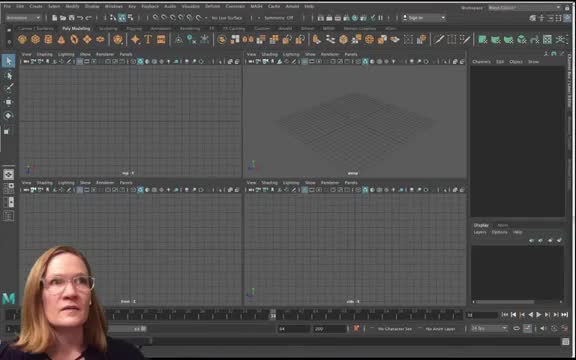The height and width of the screenshot is (360, 576).
Task: Click the Redo arrow icon
Action: coord(88,18)
